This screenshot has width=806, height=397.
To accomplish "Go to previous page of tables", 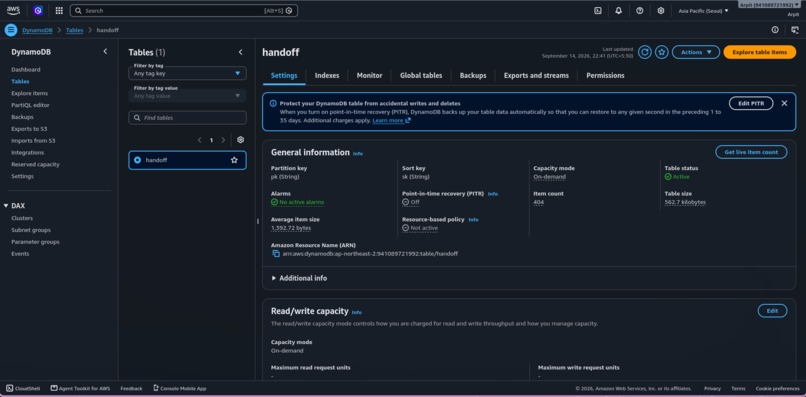I will tap(199, 140).
